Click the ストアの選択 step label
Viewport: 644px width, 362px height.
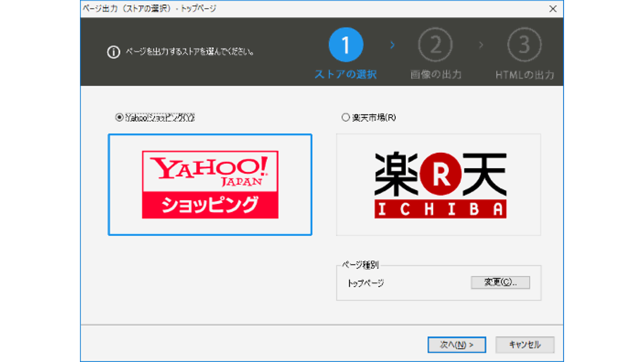click(x=346, y=75)
